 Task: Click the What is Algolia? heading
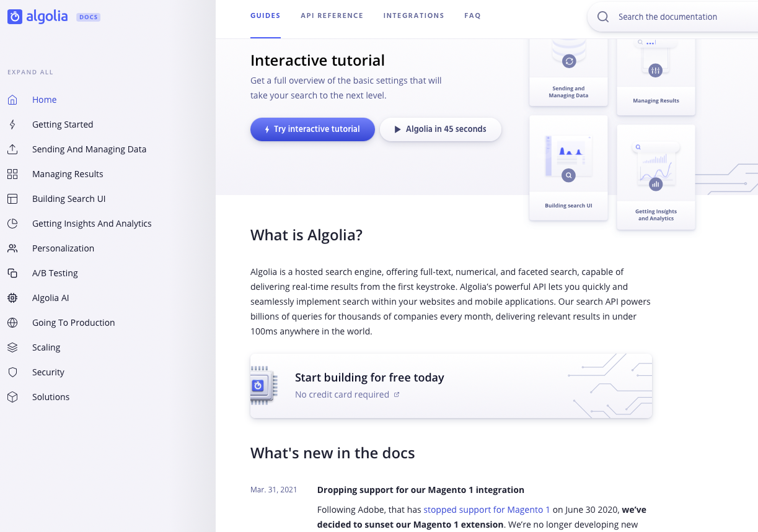(306, 235)
